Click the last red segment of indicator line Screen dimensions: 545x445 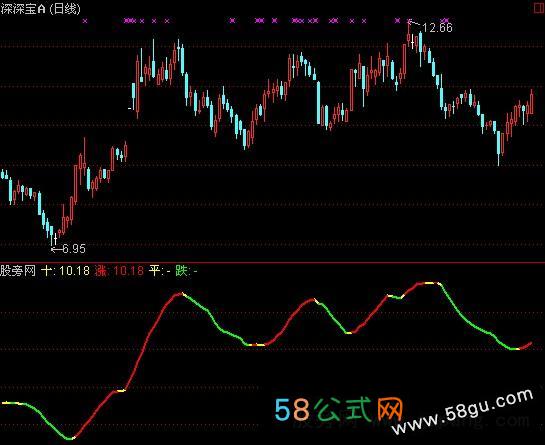coord(525,346)
